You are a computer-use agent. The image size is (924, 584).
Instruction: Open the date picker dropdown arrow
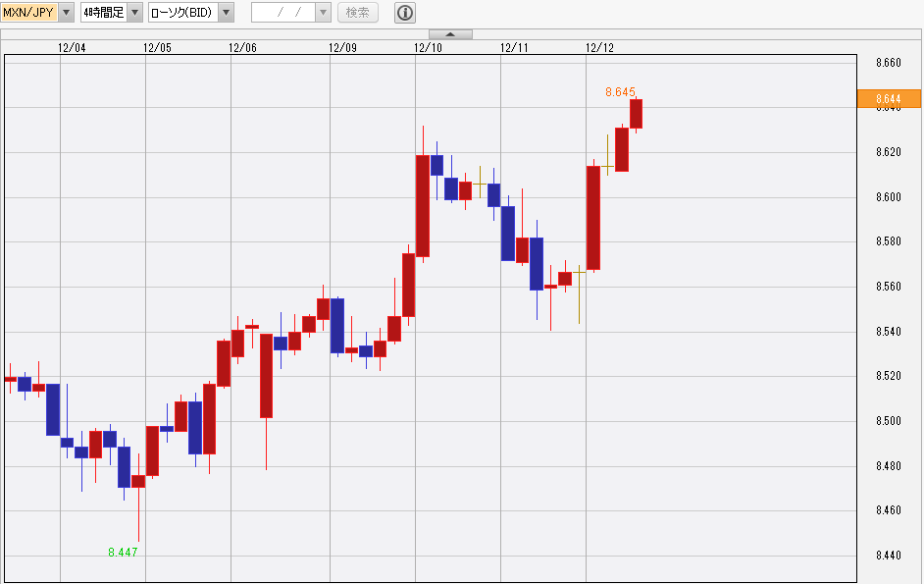click(323, 13)
